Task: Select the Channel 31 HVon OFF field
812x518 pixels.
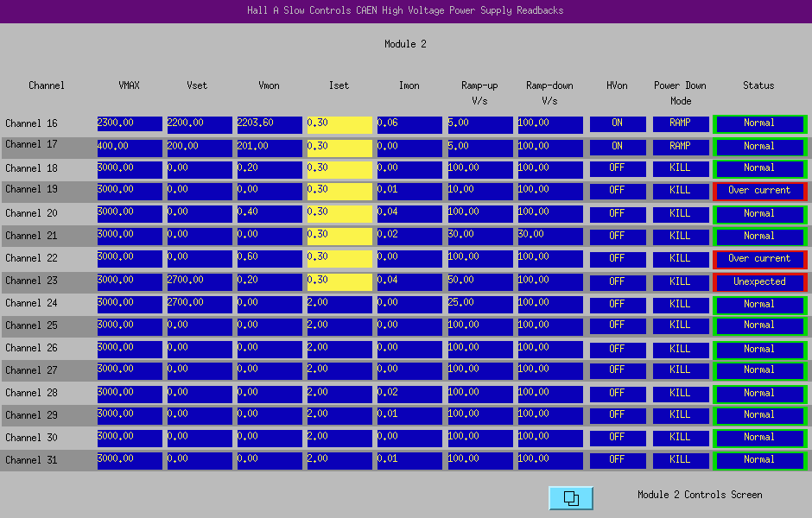Action: tap(618, 460)
